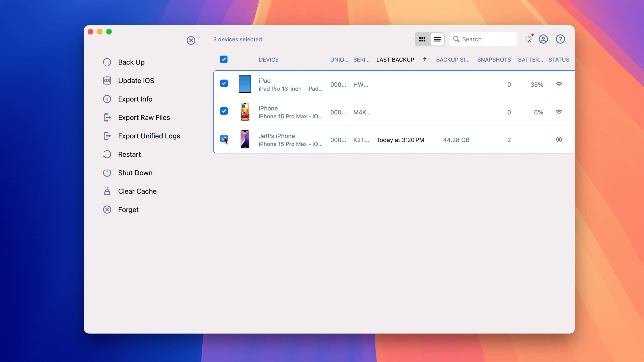
Task: Click the Clear Cache broom icon
Action: tap(107, 191)
